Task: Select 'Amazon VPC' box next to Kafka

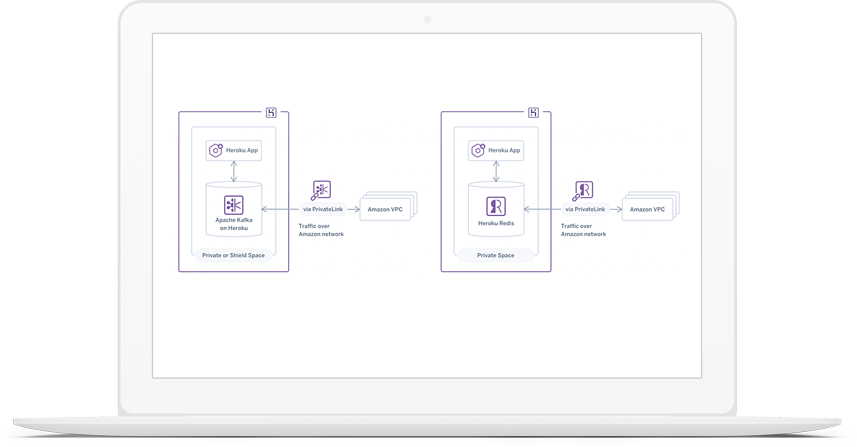Action: (385, 209)
